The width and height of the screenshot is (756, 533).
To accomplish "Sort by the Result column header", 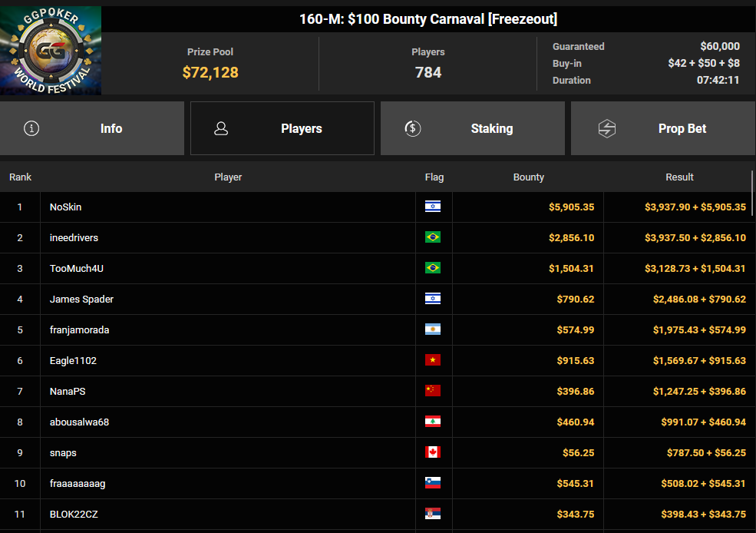I will coord(679,177).
